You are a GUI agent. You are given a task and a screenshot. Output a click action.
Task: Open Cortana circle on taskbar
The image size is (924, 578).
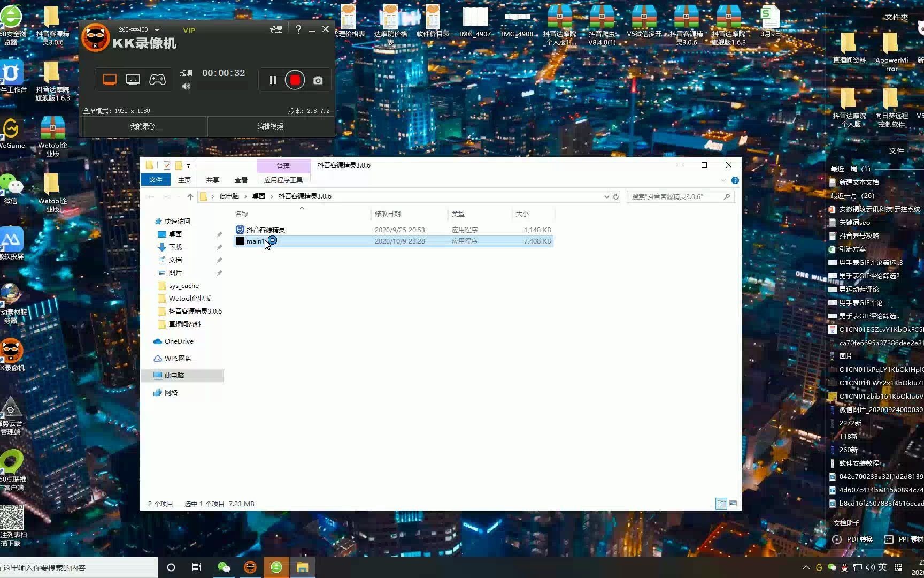[x=171, y=567]
